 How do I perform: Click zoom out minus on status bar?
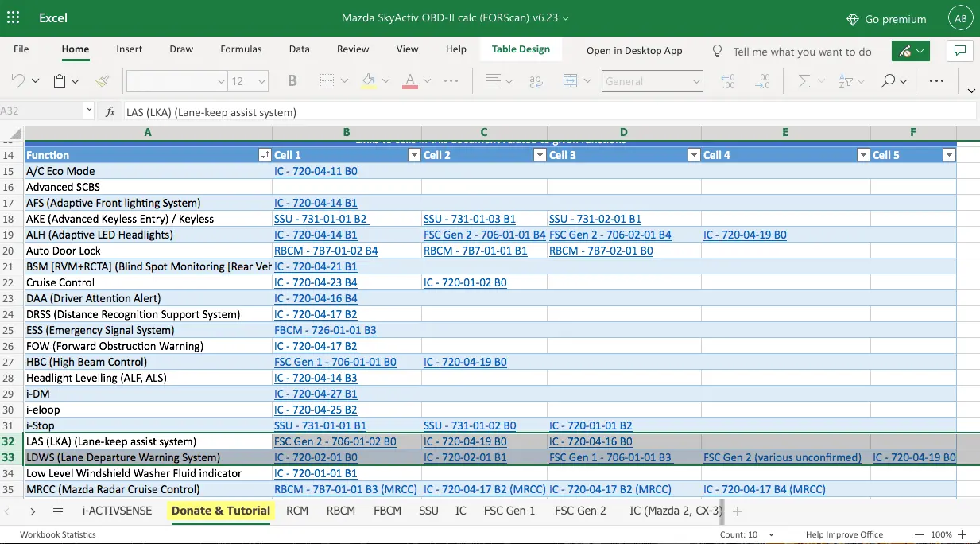coord(919,534)
